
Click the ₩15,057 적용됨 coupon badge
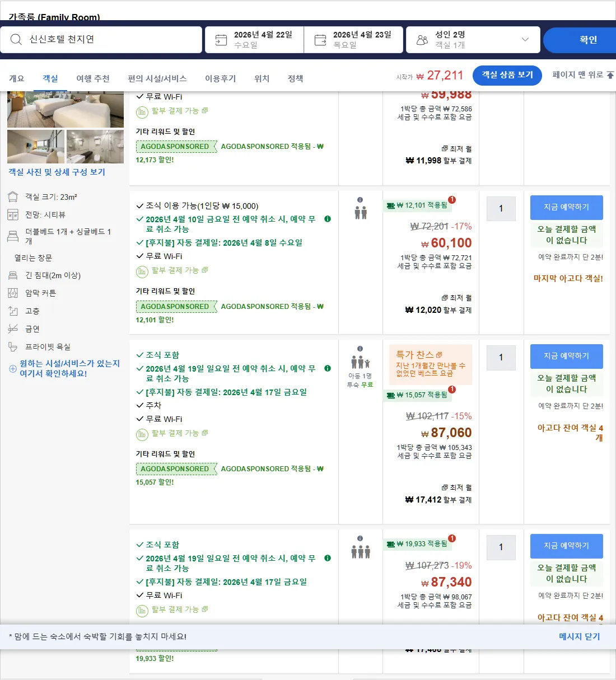417,395
